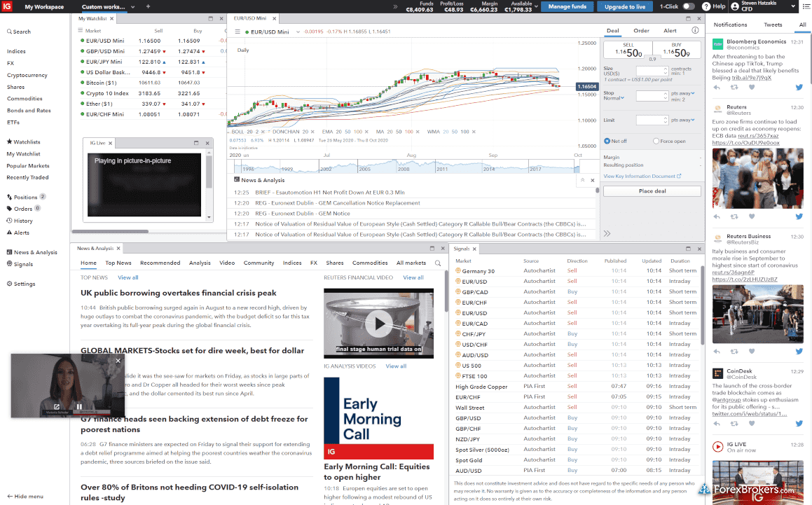Open Watchlists with the star icon in sidebar
Image resolution: width=812 pixels, height=505 pixels.
23,142
